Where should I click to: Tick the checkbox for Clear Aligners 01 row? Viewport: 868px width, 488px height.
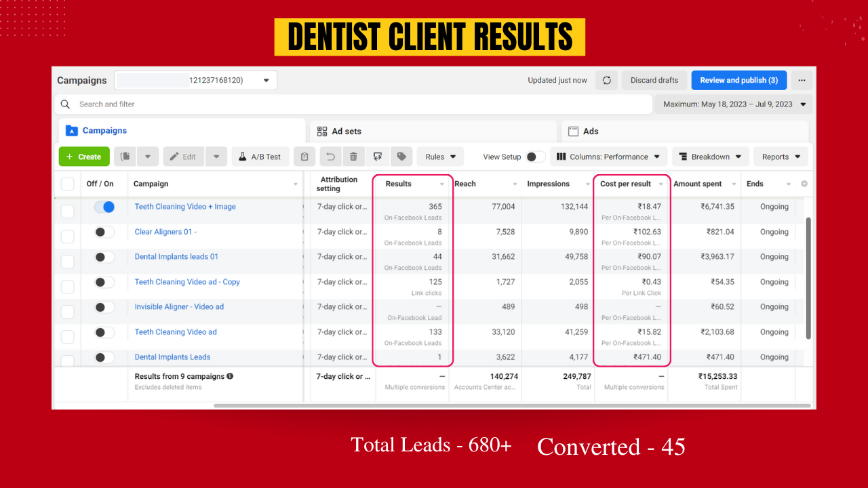pyautogui.click(x=68, y=236)
